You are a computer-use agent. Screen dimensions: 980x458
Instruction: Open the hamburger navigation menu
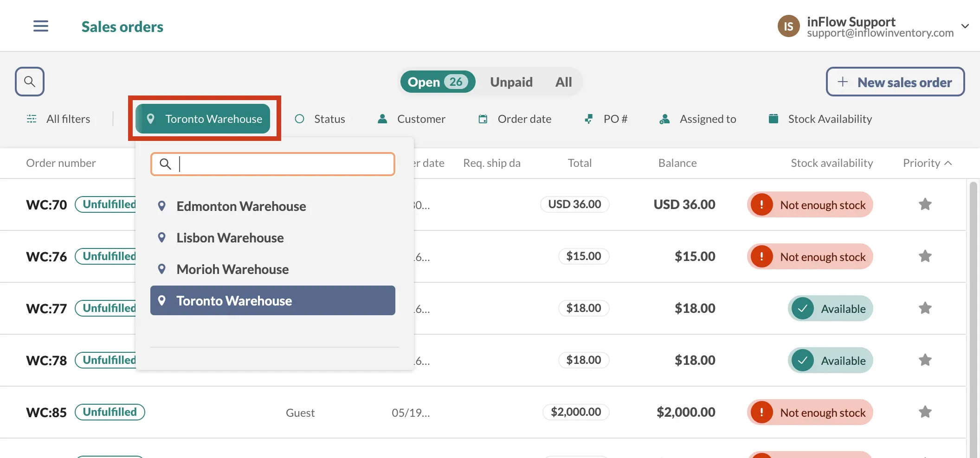(41, 26)
